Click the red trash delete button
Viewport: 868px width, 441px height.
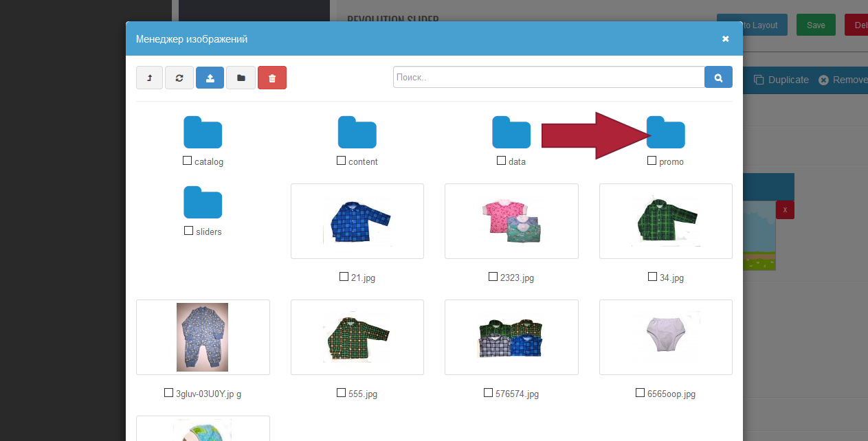[272, 78]
